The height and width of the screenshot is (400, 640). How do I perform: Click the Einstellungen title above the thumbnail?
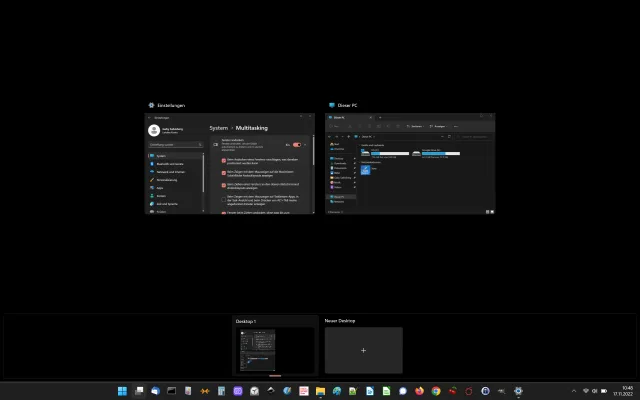click(171, 105)
